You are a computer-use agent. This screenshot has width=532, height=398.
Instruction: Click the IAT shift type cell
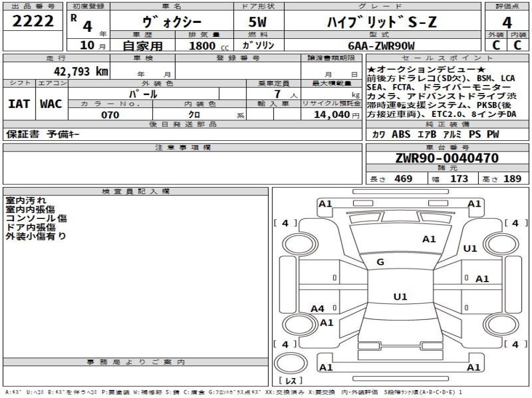(x=20, y=103)
